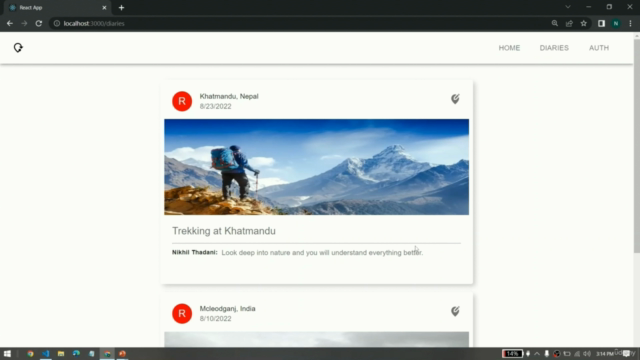Expand the tab search dropdown arrow
The height and width of the screenshot is (360, 640).
pyautogui.click(x=568, y=7)
